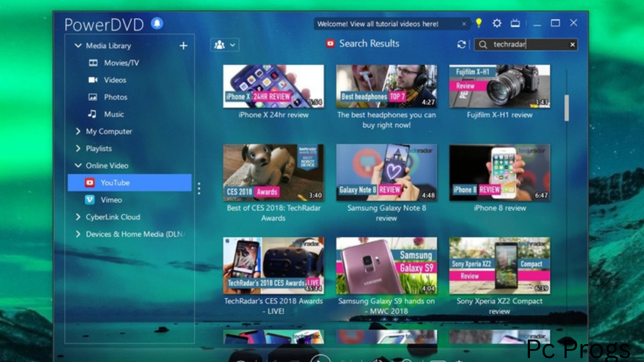Open the sidebar three-dot options handle

[199, 189]
